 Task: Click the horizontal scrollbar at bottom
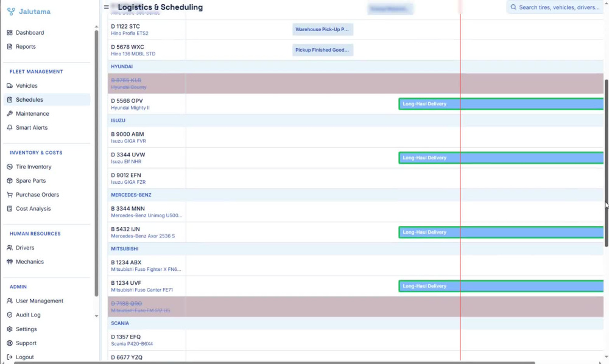(x=274, y=362)
